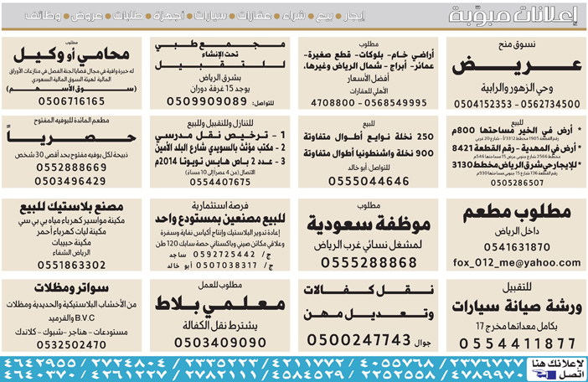Click the pointing hand icon beside اتصل

coord(544,374)
